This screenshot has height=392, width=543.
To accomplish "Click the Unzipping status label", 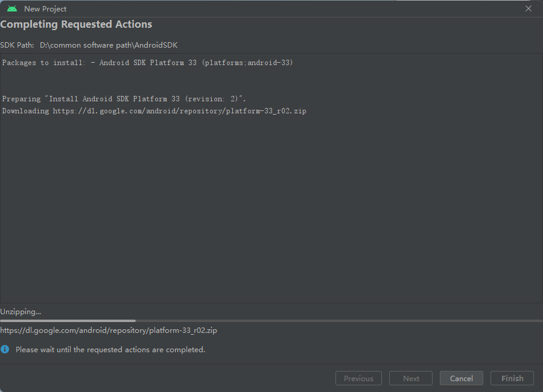I will [21, 312].
